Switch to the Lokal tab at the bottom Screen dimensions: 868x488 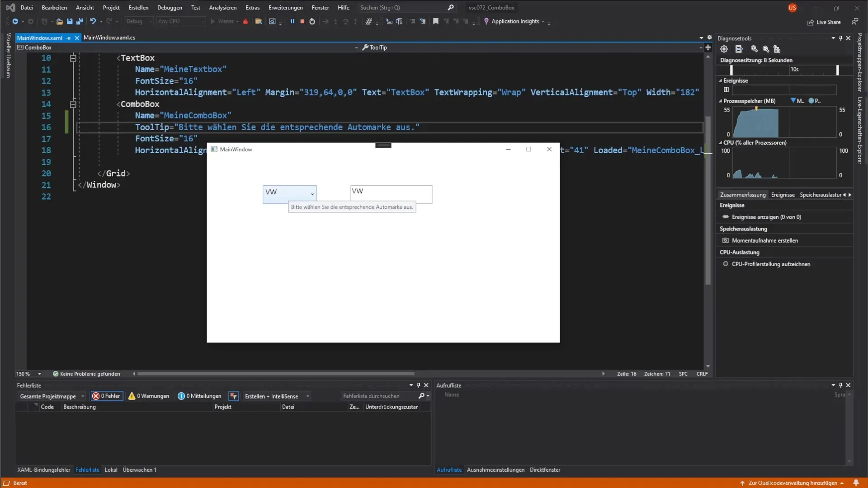111,470
